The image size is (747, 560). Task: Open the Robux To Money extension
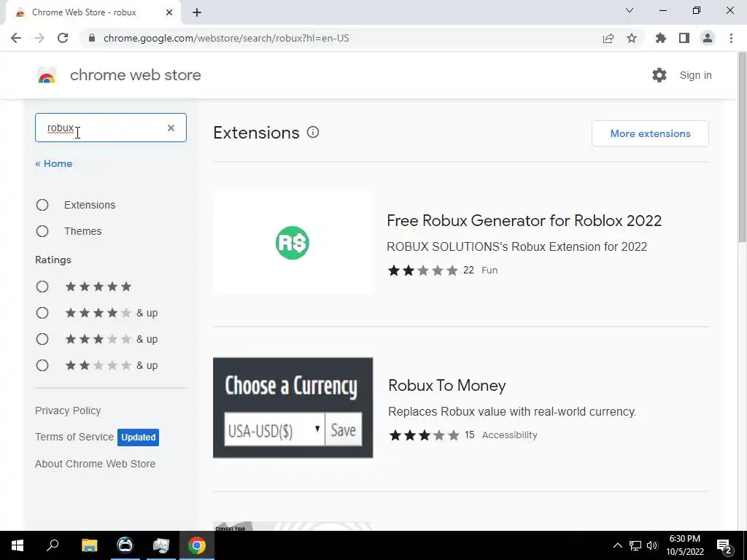[447, 385]
